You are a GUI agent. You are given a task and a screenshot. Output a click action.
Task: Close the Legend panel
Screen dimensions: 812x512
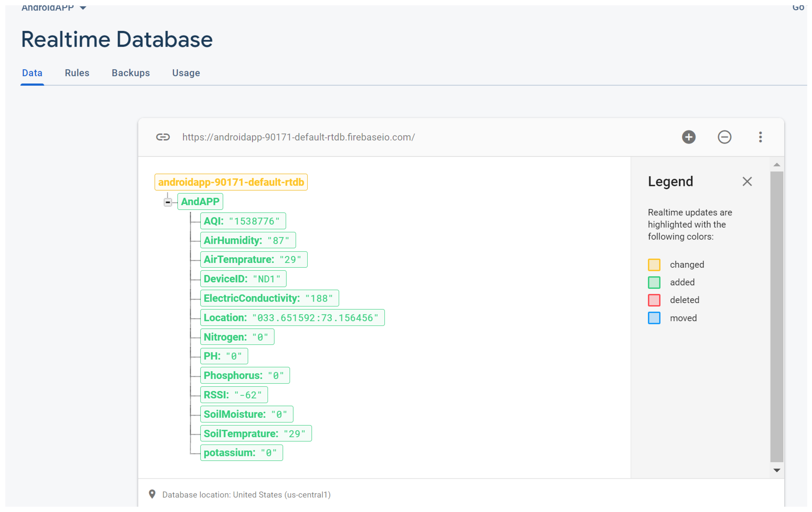point(747,182)
